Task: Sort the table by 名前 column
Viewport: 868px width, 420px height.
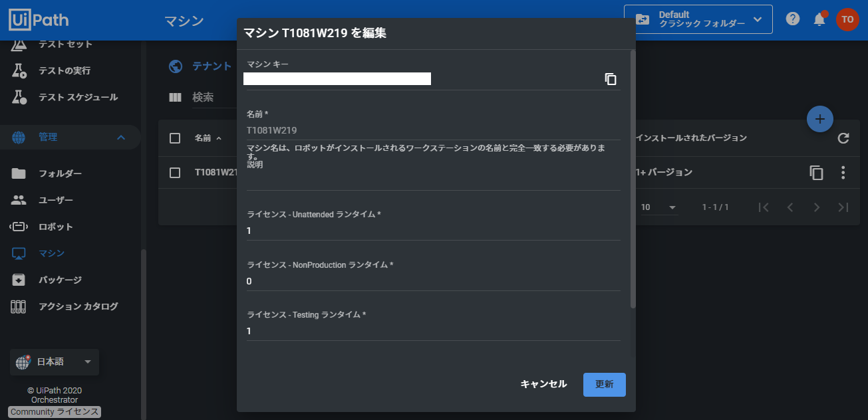Action: pyautogui.click(x=209, y=138)
